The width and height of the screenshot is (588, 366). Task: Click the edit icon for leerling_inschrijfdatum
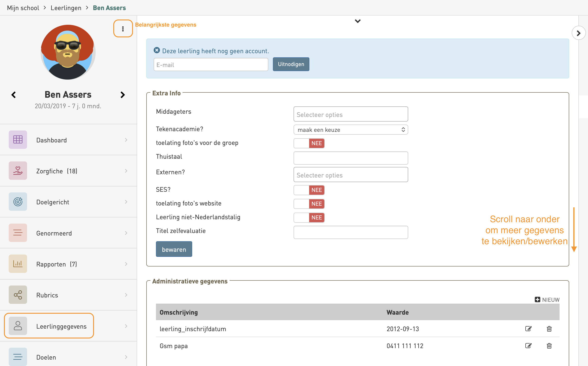(x=528, y=328)
